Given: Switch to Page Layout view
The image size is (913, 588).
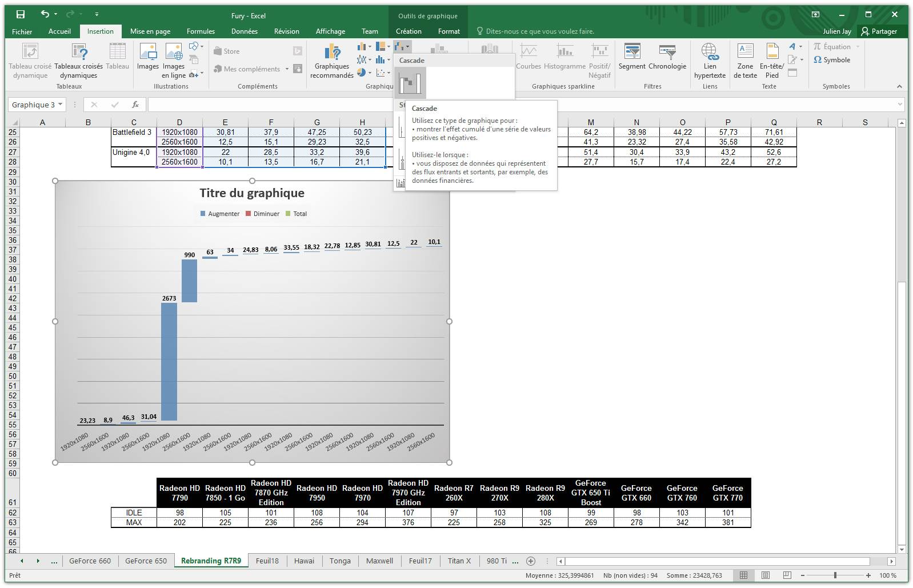Looking at the screenshot, I should (766, 575).
